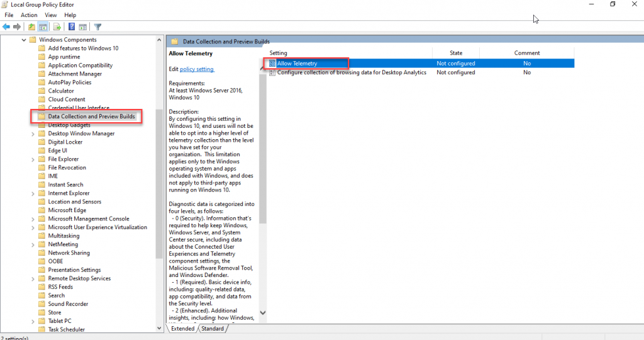Click the Digital Locker folder icon
The image size is (644, 340).
(x=42, y=142)
